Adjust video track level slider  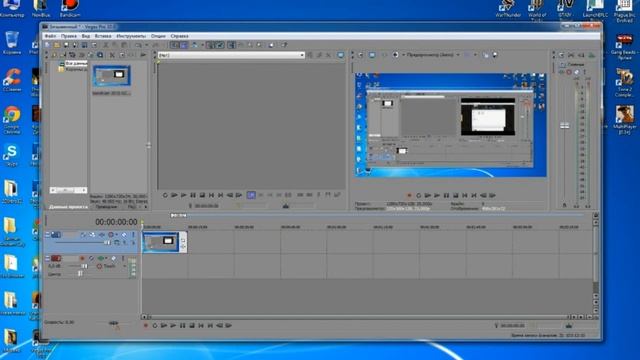tap(107, 242)
